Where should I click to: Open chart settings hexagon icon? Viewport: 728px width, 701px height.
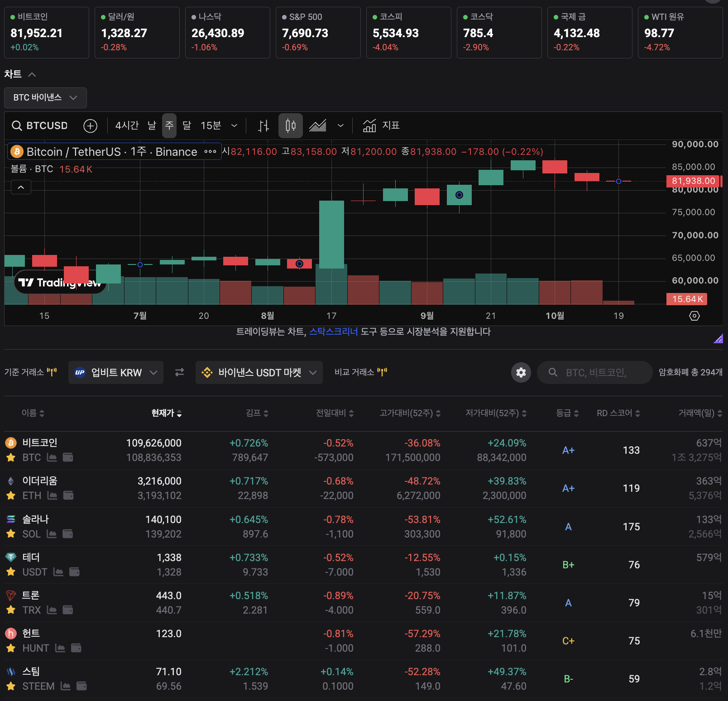[694, 316]
